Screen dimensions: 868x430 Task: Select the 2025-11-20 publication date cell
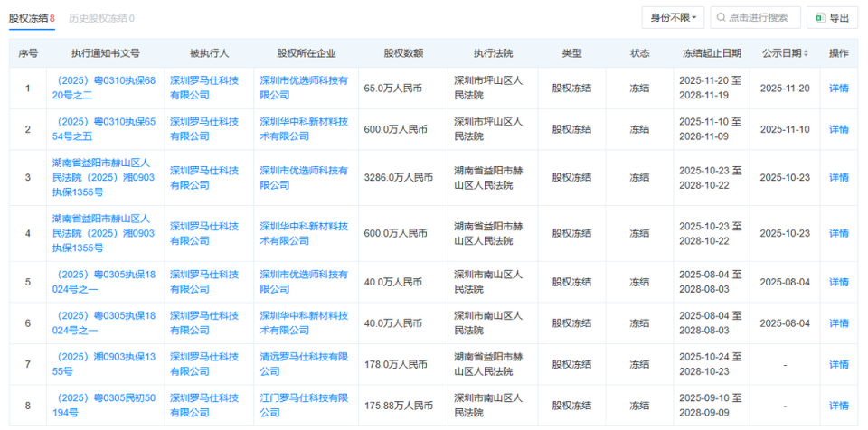click(x=785, y=88)
